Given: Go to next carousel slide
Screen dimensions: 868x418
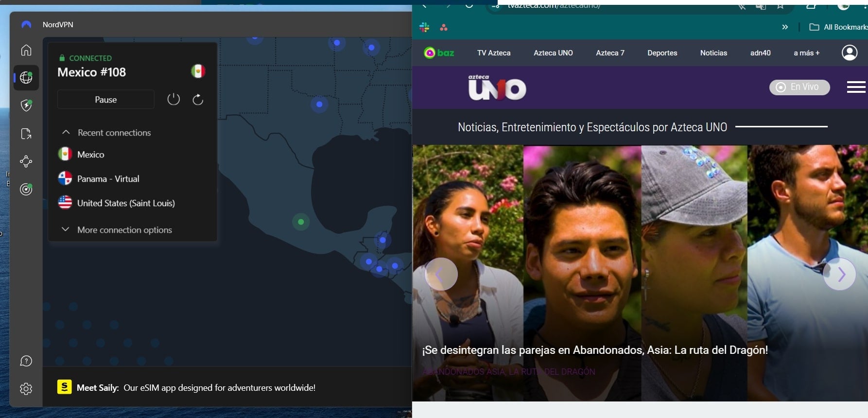Looking at the screenshot, I should [839, 274].
